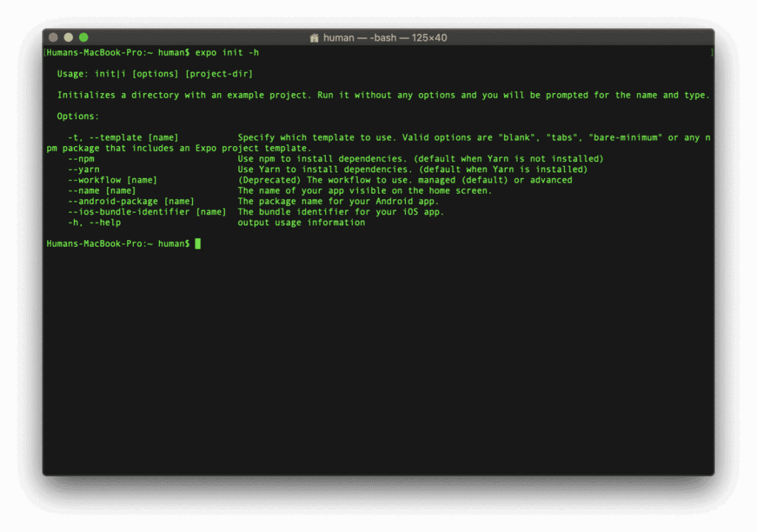Viewport: 757px width, 532px height.
Task: Click the padlock icon in the title bar
Action: (x=313, y=37)
